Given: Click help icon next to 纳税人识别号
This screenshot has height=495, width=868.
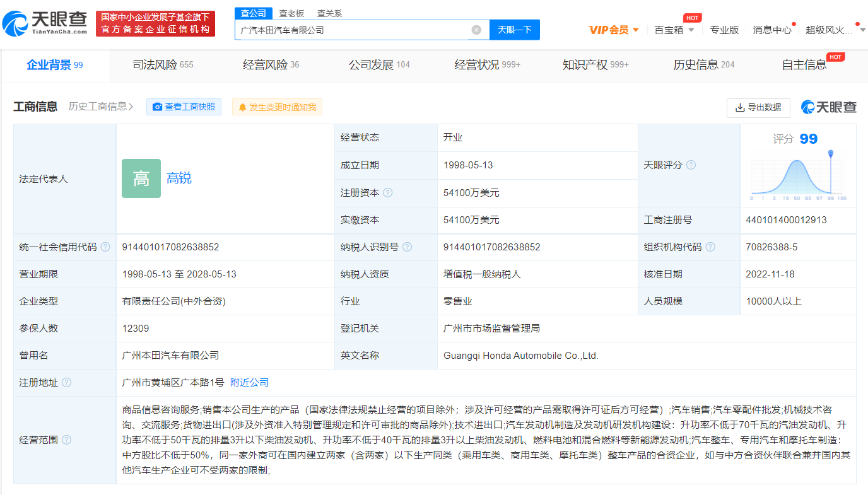Looking at the screenshot, I should pos(407,247).
